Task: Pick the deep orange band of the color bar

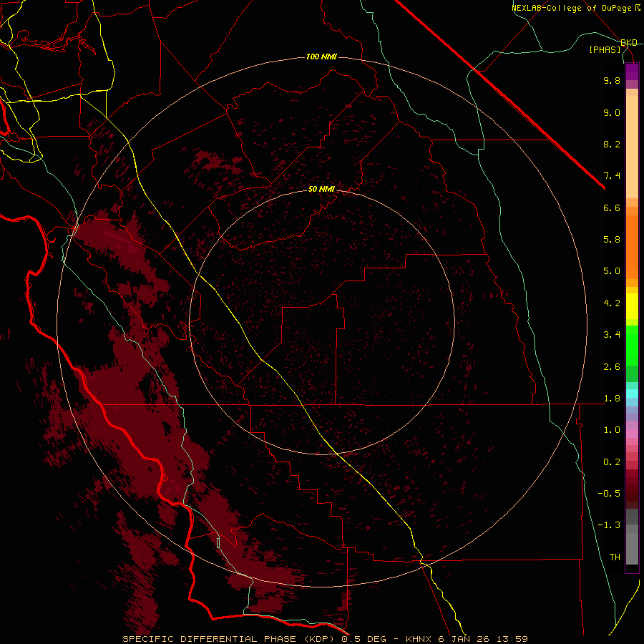Action: click(632, 247)
